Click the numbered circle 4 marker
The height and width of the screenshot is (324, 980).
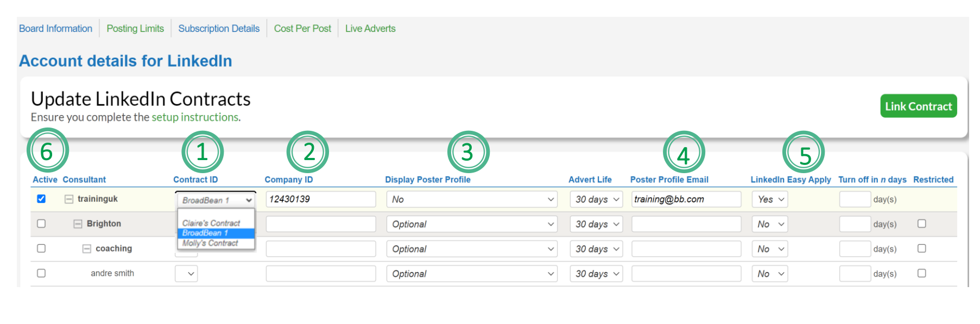click(x=684, y=153)
